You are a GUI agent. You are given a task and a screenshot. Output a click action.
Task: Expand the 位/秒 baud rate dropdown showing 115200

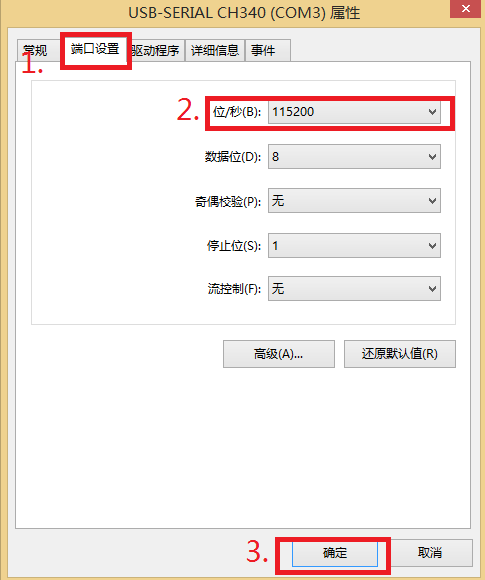tap(354, 112)
